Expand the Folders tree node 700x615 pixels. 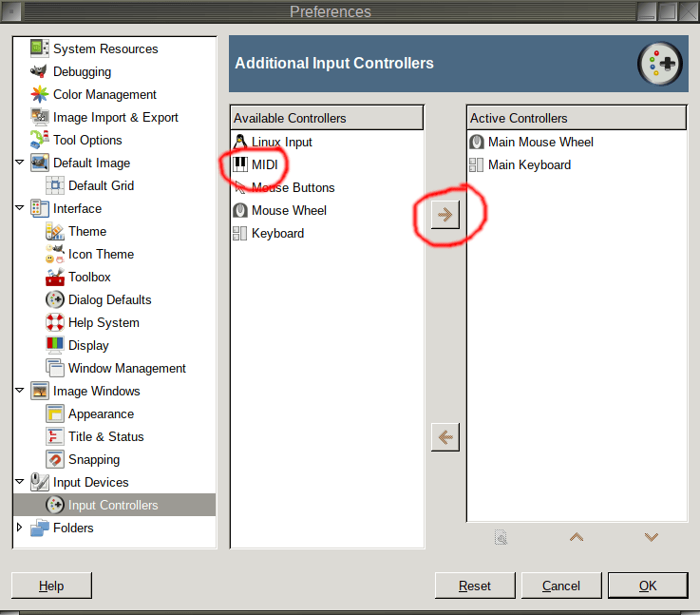point(19,527)
